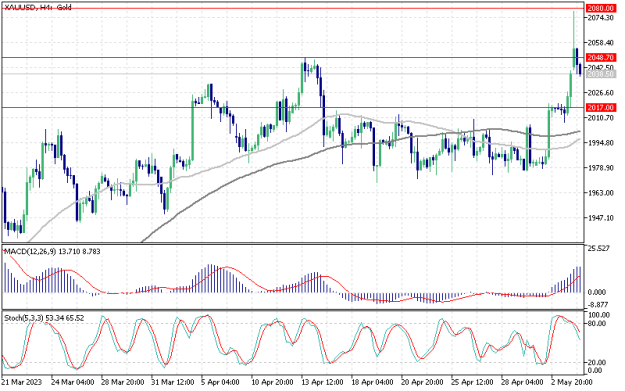Click the 10 Apr 20:00 time label
The width and height of the screenshot is (625, 391).
point(273,382)
